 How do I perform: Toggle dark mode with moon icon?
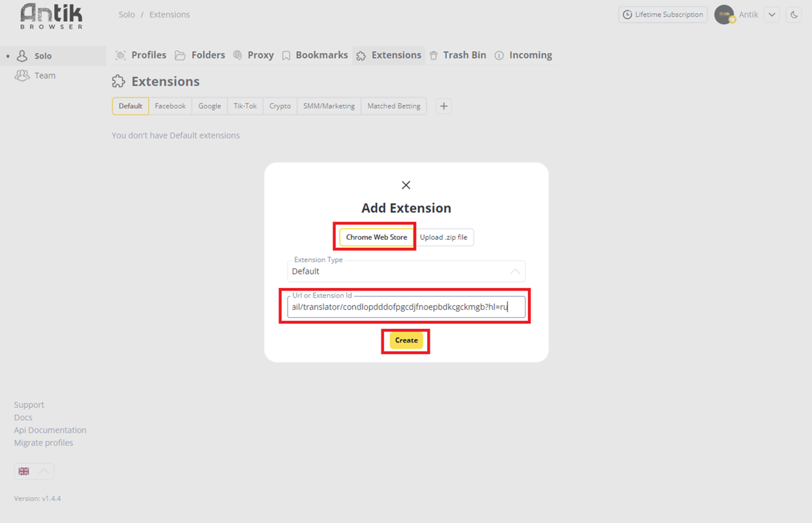pos(794,14)
